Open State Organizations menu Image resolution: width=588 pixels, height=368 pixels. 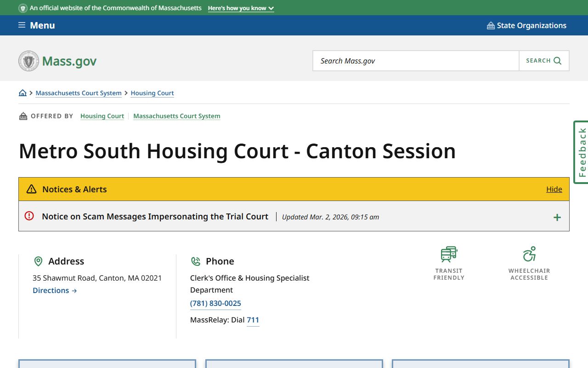(x=527, y=25)
